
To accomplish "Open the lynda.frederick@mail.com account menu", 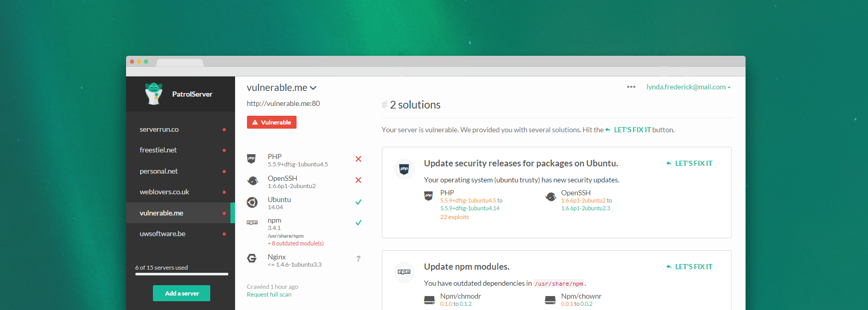I will tap(688, 87).
